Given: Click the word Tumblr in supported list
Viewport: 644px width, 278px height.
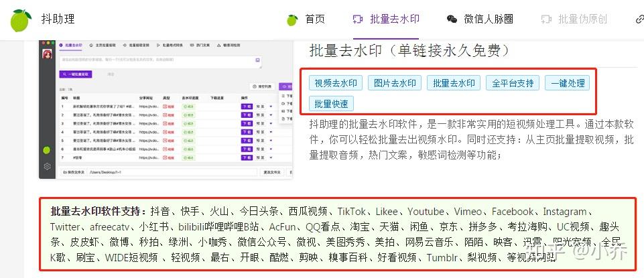Looking at the screenshot, I should click(x=442, y=258).
